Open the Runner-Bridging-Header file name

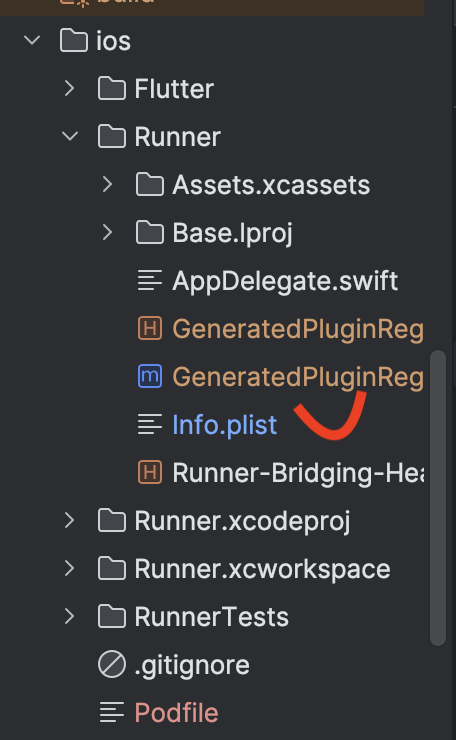coord(298,473)
